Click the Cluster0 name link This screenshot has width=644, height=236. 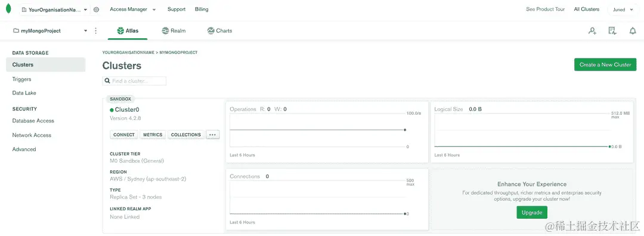tap(127, 109)
